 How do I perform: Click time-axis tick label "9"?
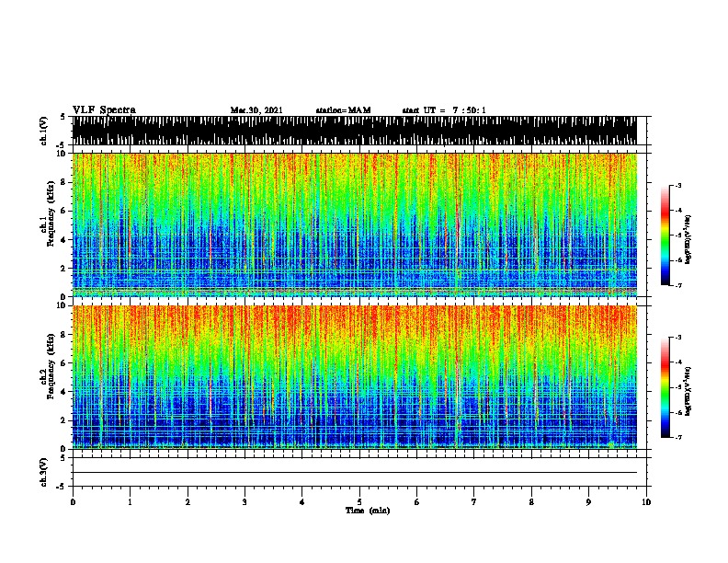588,502
